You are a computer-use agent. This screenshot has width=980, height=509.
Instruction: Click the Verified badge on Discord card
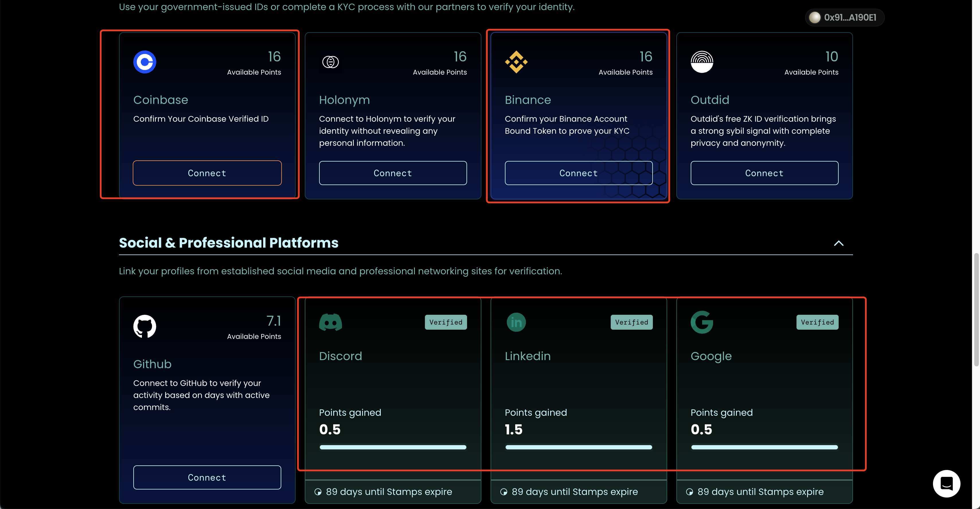coord(446,323)
